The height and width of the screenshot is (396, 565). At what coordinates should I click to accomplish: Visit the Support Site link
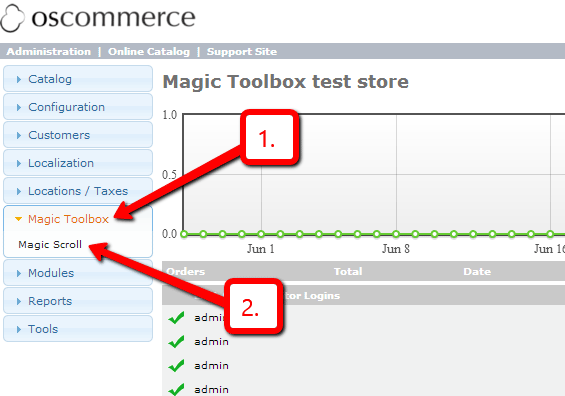tap(242, 52)
